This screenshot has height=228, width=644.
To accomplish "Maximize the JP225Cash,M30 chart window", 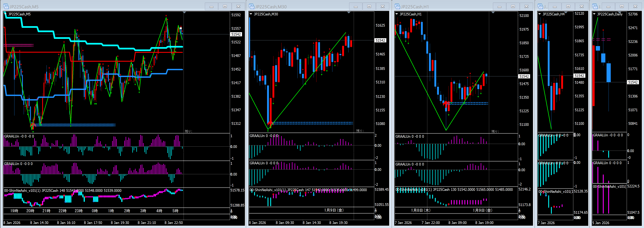I will 369,7.
